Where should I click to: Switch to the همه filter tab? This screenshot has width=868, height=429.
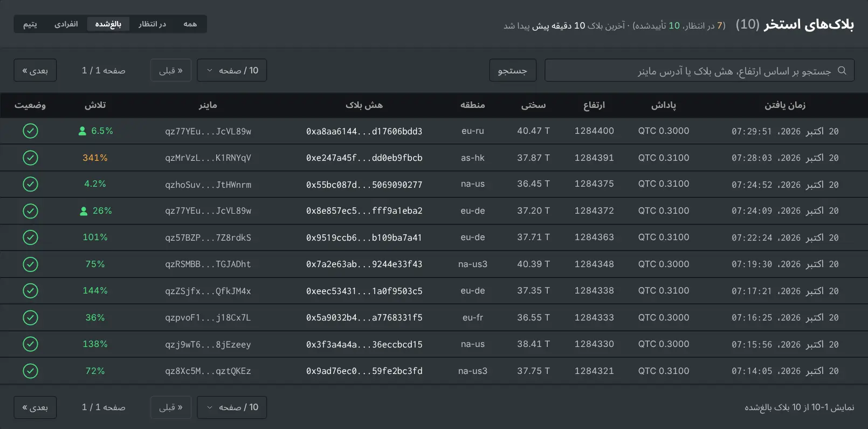190,24
